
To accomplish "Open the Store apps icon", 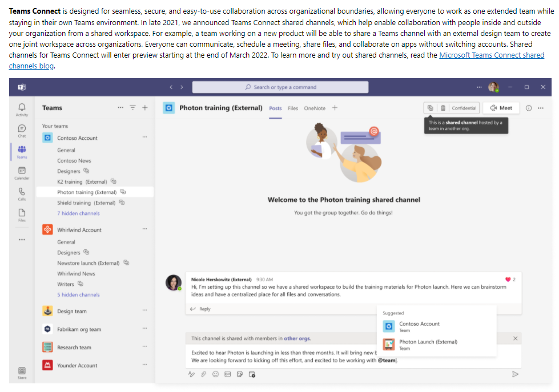I will point(22,371).
